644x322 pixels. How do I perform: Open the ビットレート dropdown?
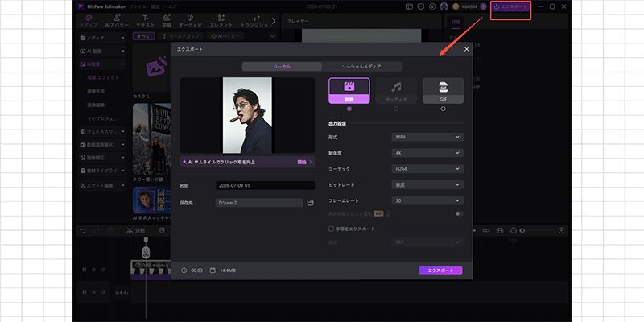pos(427,185)
